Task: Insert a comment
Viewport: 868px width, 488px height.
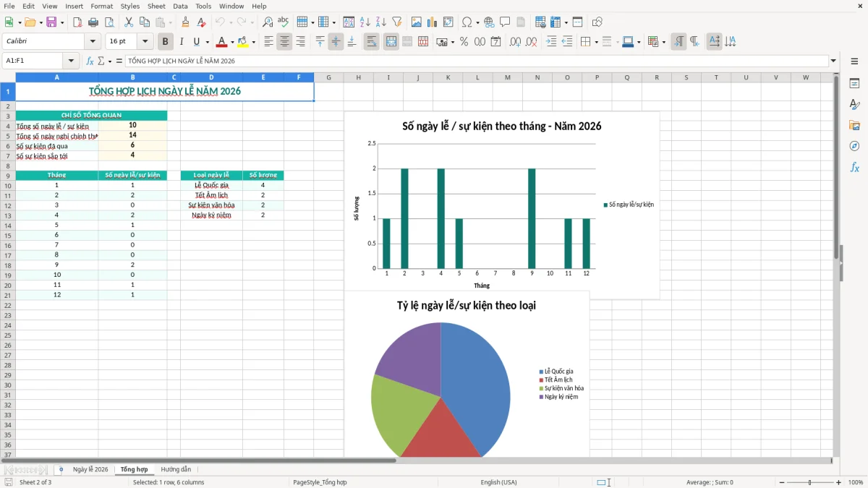Action: pyautogui.click(x=505, y=22)
